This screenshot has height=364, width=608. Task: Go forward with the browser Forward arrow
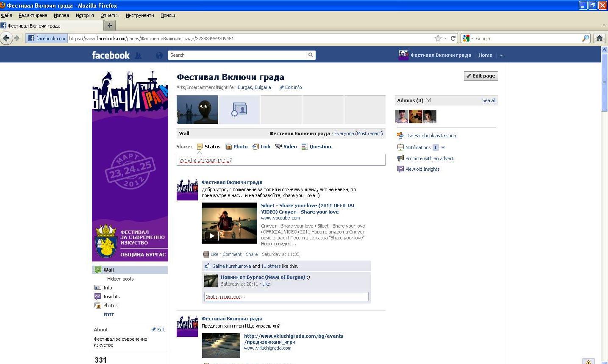17,38
